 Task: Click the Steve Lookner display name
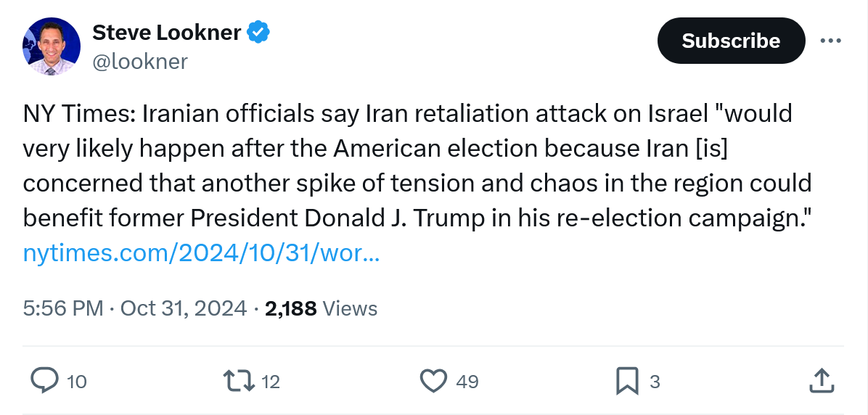point(166,32)
